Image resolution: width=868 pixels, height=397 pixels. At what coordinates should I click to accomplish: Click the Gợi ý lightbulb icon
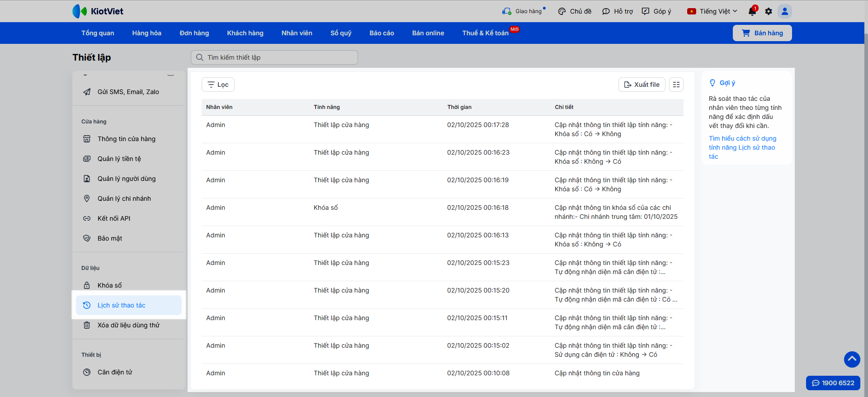click(712, 83)
